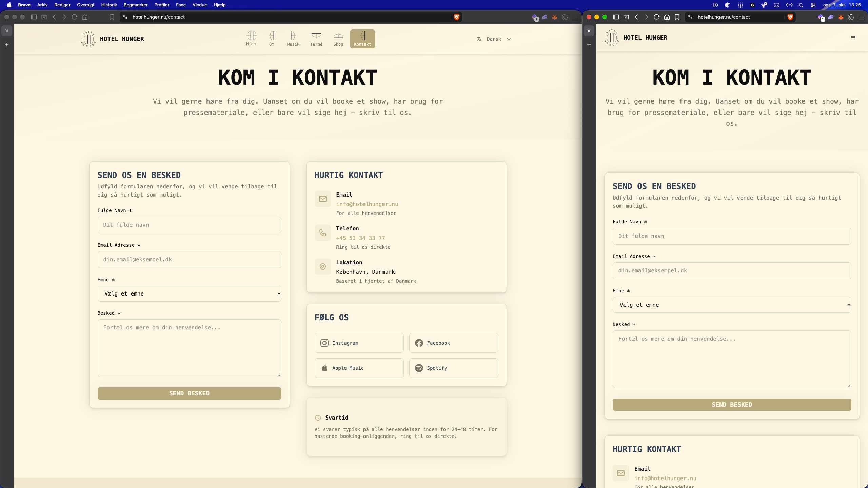Select the active Kontakt nav tab
868x488 pixels.
point(362,39)
